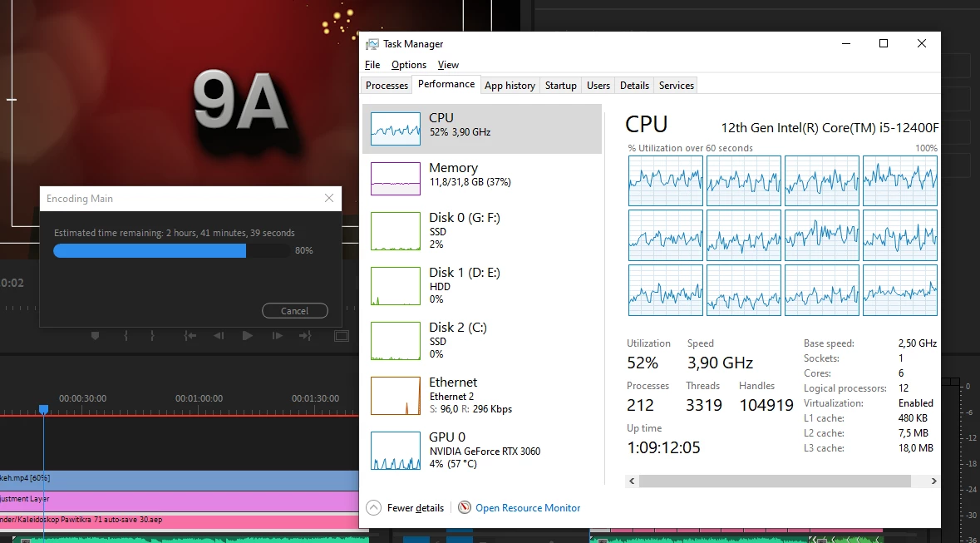
Task: Click the Handles 104919 value
Action: tap(766, 405)
